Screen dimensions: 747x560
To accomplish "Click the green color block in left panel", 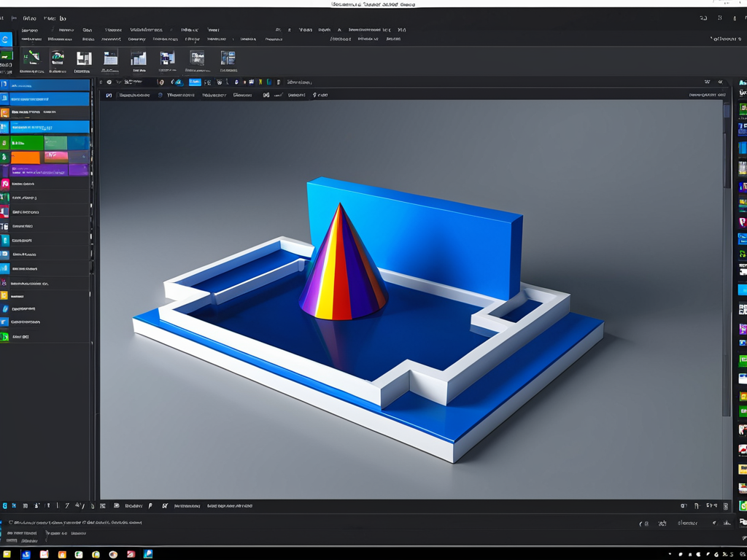I will (x=26, y=143).
